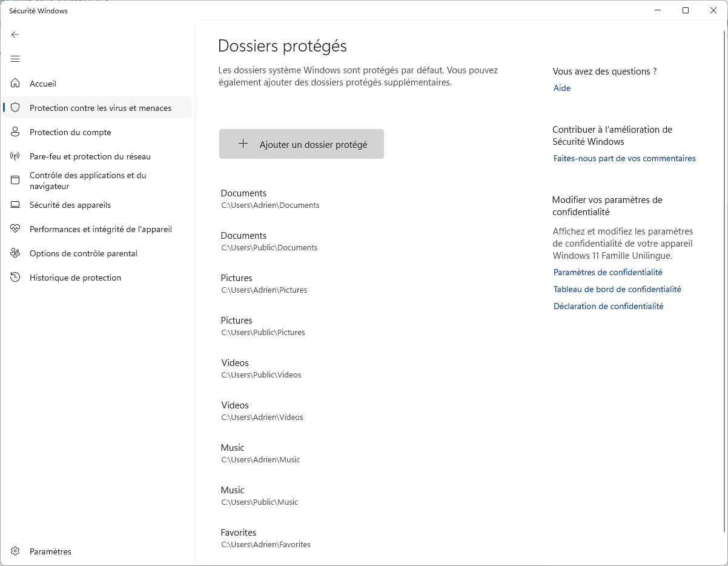Screen dimensions: 728x566
Task: Toggle the hamburger navigation menu
Action: pyautogui.click(x=15, y=59)
